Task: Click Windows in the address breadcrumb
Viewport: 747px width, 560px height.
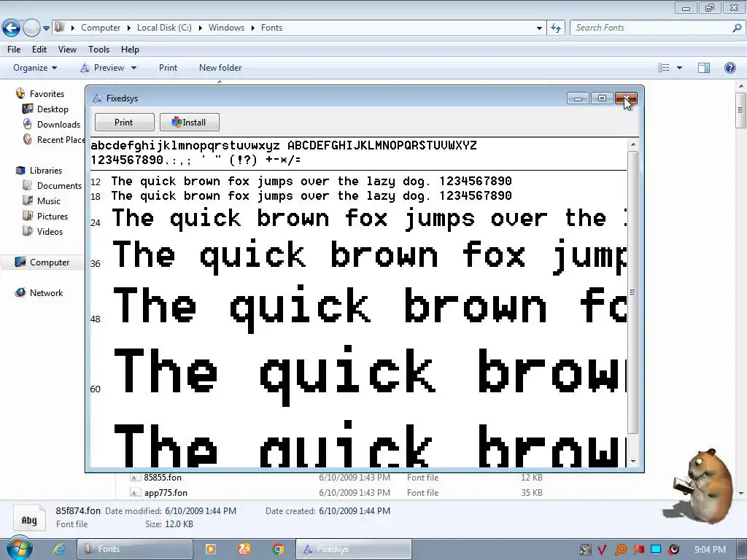Action: click(226, 28)
